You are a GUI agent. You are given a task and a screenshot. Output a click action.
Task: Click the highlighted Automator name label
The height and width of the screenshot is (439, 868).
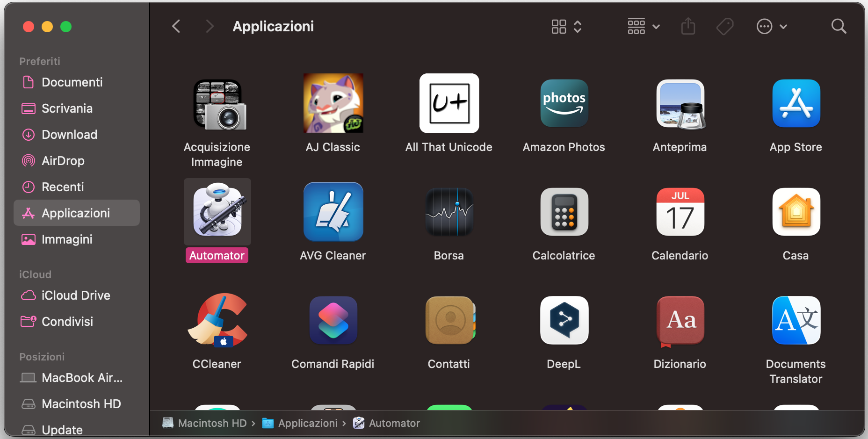tap(217, 255)
